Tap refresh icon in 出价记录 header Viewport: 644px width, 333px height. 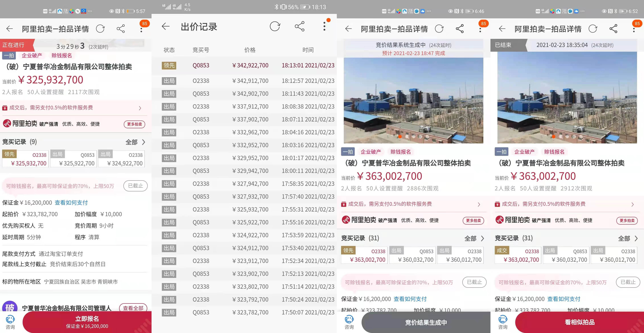coord(275,26)
